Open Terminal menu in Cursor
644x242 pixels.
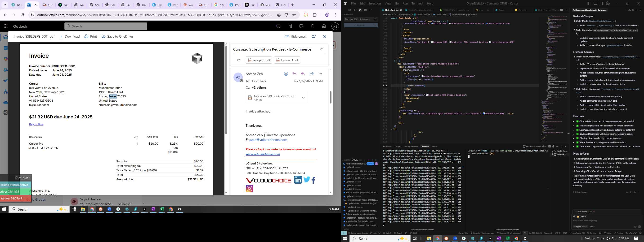coord(417,3)
